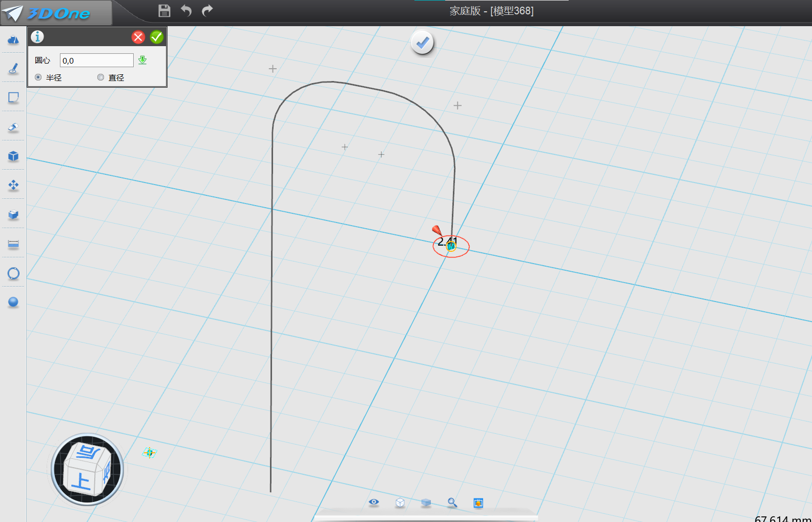Open the basic shapes tool in sidebar
Image resolution: width=812 pixels, height=522 pixels.
pos(13,39)
